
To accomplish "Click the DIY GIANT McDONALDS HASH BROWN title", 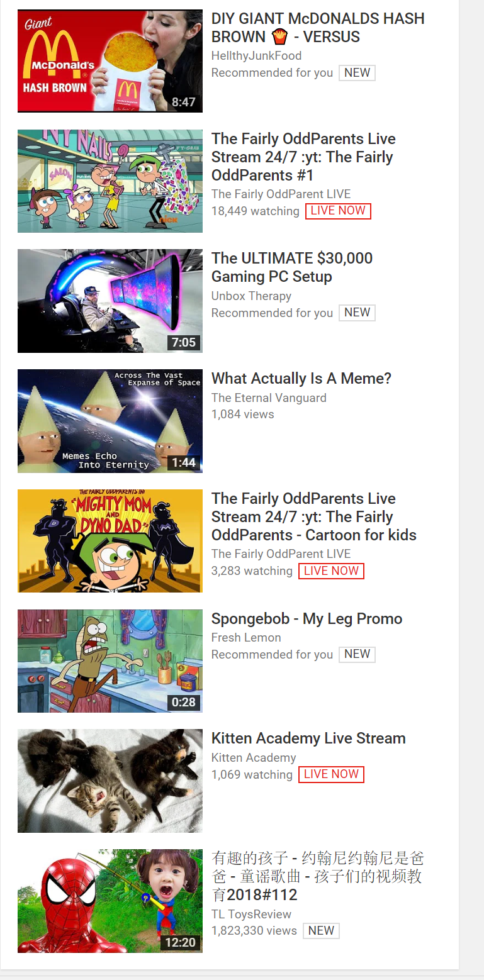I will pyautogui.click(x=318, y=28).
